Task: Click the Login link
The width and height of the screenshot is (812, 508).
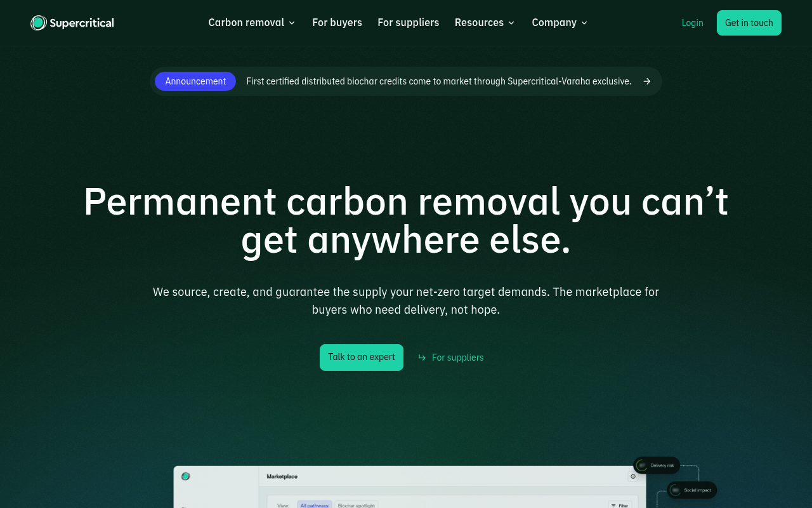Action: 692,23
